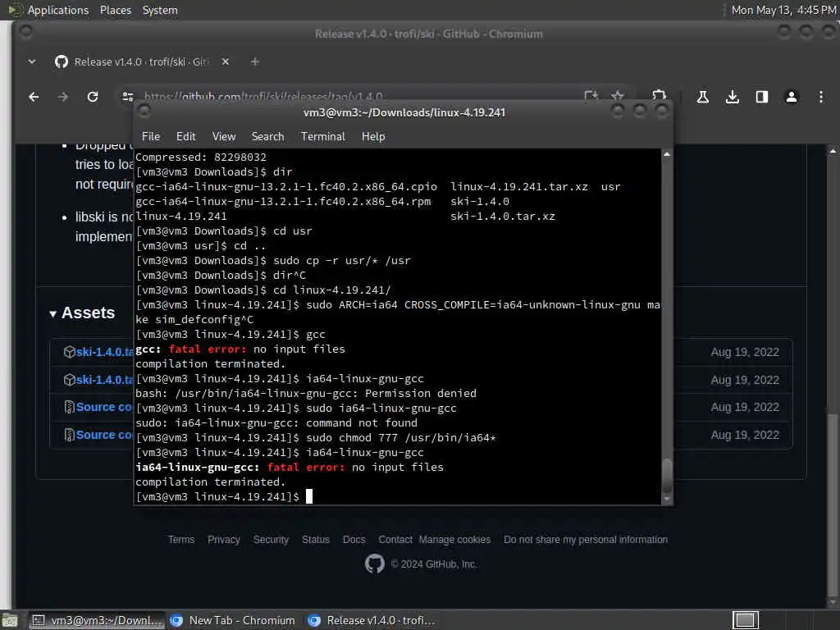
Task: Open the terminal Terminal menu
Action: click(323, 137)
